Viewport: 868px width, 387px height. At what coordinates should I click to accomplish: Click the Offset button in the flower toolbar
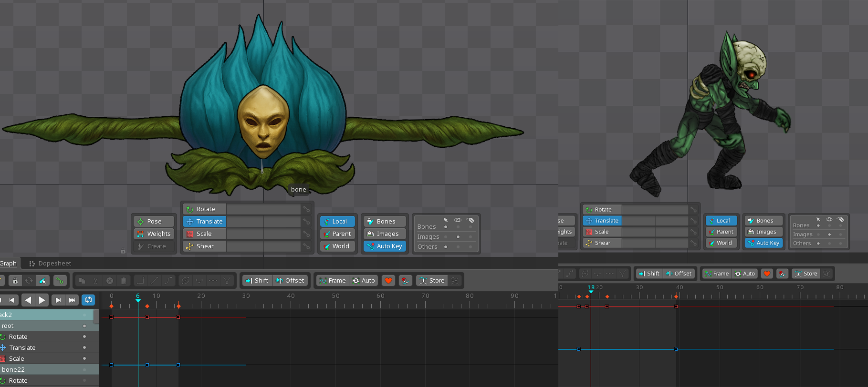pyautogui.click(x=290, y=281)
